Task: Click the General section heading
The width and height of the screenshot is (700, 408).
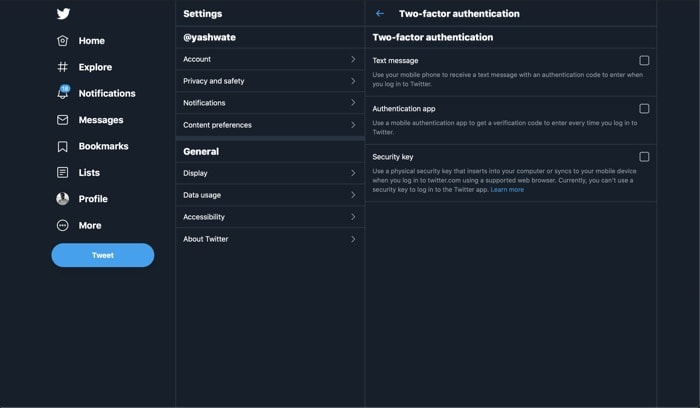Action: 201,151
